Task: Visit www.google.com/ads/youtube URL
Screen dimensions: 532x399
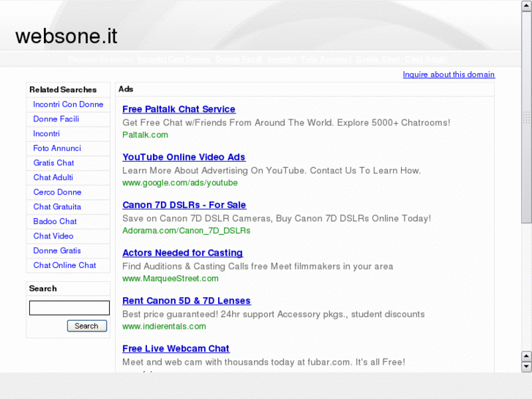Action: (180, 183)
